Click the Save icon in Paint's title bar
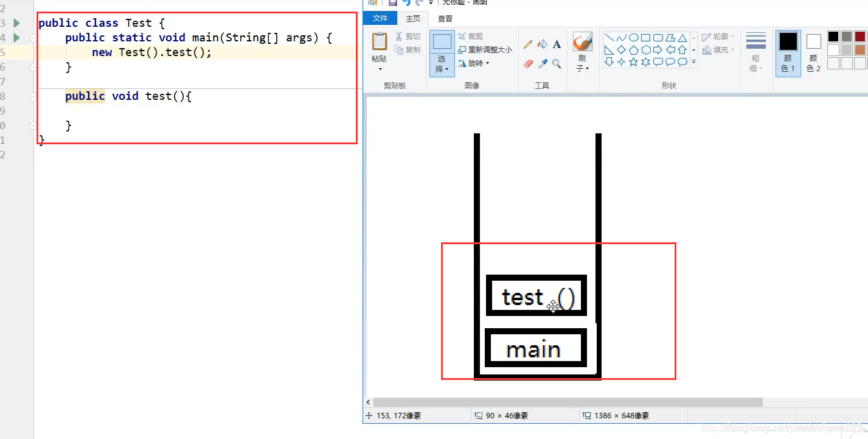Image resolution: width=868 pixels, height=439 pixels. 392,2
